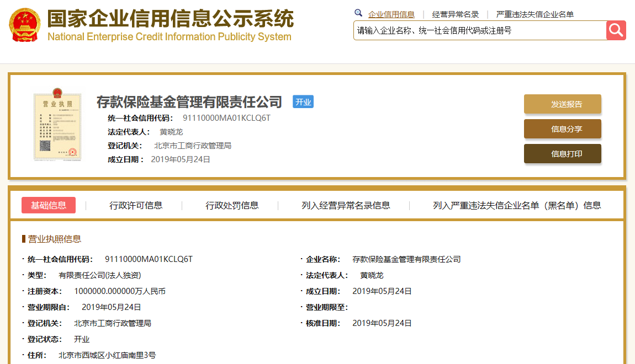Click the red search magnifier button
This screenshot has width=635, height=364.
(616, 30)
